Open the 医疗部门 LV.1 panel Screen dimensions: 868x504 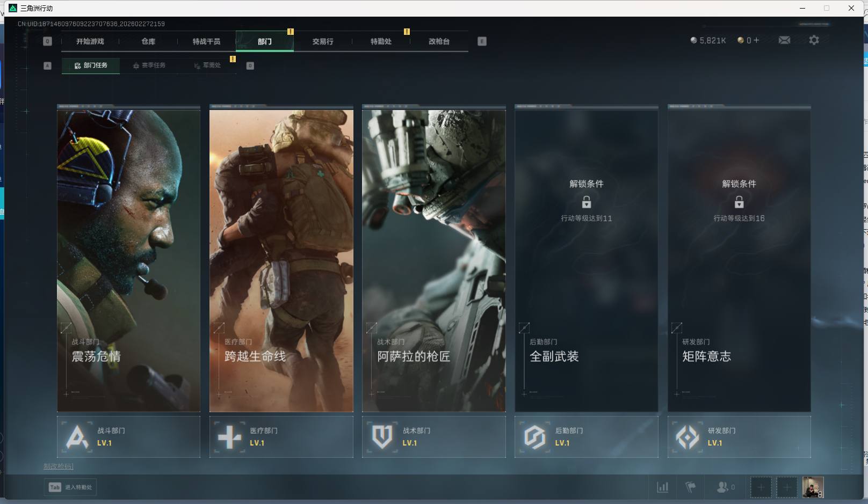click(x=281, y=437)
